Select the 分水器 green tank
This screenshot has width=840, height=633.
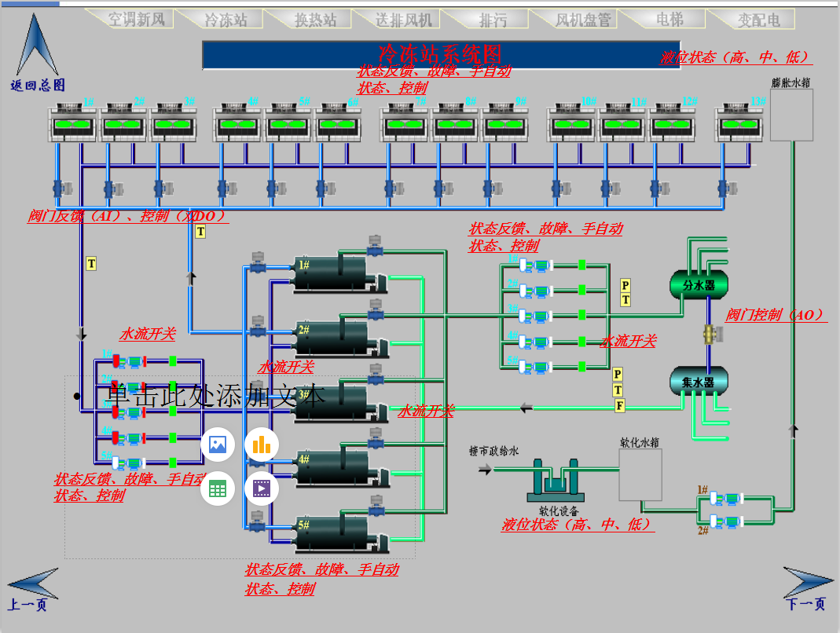pos(699,285)
